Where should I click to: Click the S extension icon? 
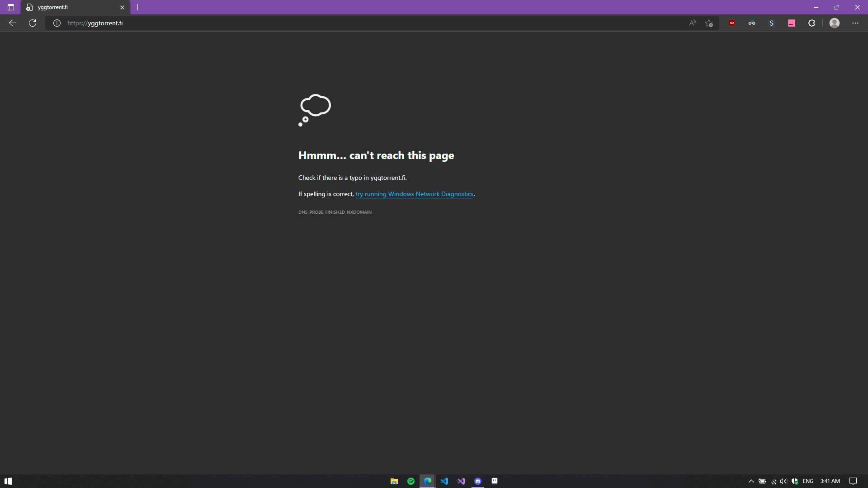tap(771, 23)
